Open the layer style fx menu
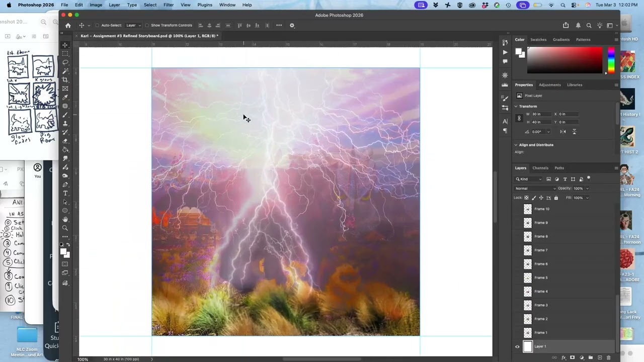 (x=563, y=357)
